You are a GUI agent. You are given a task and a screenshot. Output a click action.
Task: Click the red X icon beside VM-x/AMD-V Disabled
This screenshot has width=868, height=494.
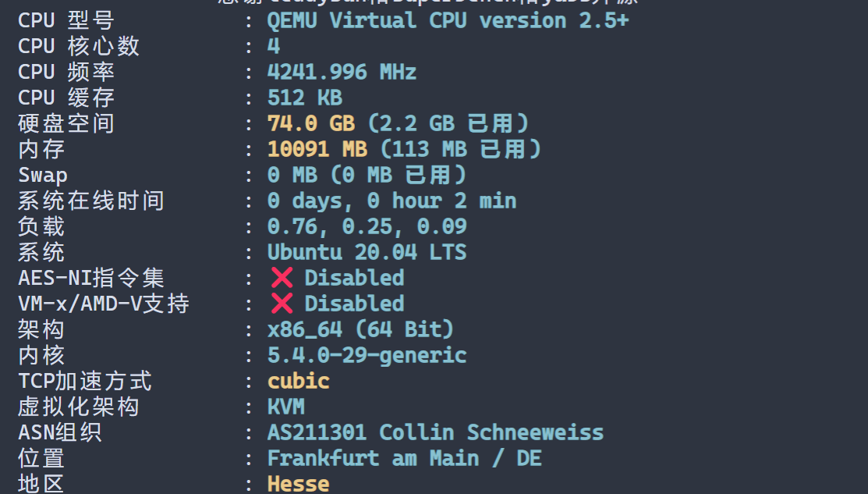coord(282,304)
